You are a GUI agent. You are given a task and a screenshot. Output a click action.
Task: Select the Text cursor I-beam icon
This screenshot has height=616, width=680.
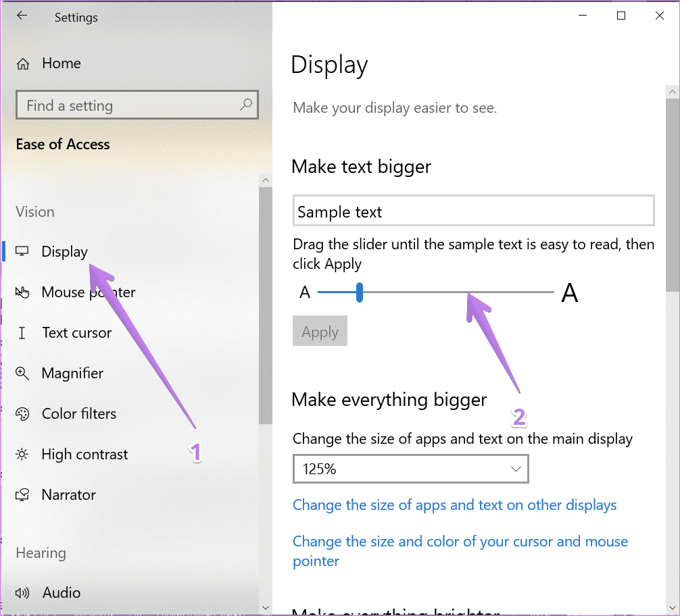22,333
